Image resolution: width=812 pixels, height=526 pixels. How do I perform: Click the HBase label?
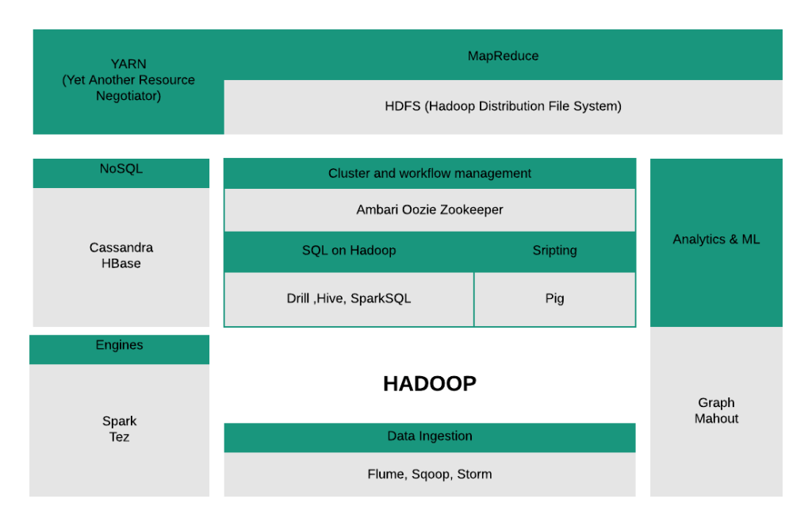tap(121, 263)
